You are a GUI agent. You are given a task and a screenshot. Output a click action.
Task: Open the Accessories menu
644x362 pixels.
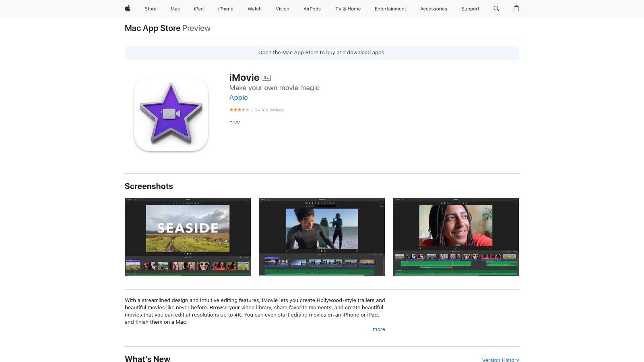point(433,8)
